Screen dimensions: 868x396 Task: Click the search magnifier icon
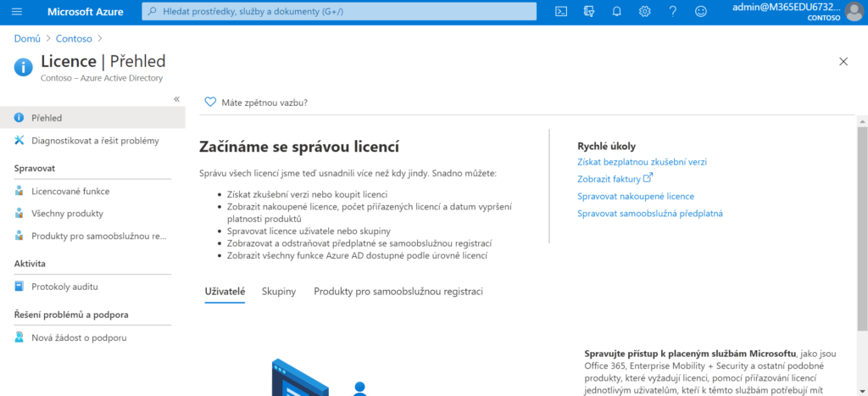point(152,11)
